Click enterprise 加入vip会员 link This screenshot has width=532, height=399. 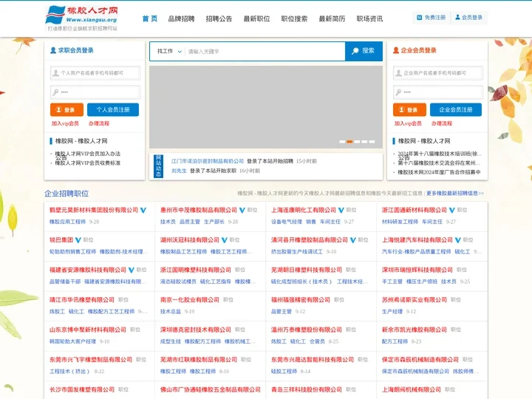pyautogui.click(x=408, y=123)
